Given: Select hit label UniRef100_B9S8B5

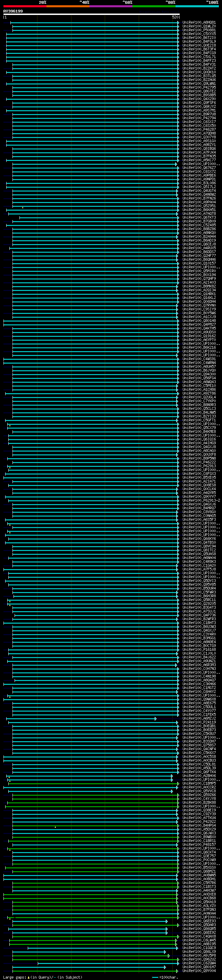Looking at the screenshot, I should (x=199, y=95).
